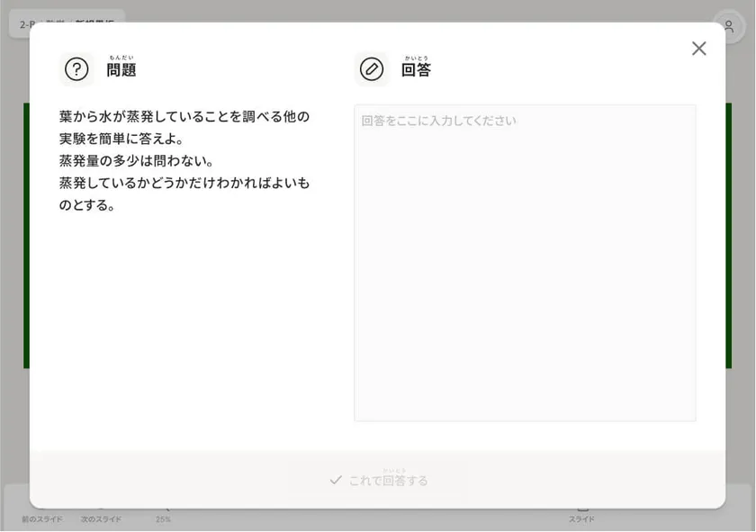Image resolution: width=756 pixels, height=532 pixels.
Task: Go to 次のスライド
Action: click(x=101, y=519)
